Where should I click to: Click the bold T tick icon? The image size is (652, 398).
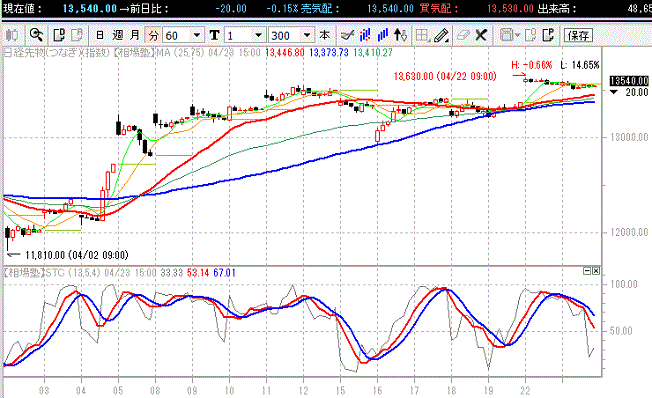(x=214, y=35)
